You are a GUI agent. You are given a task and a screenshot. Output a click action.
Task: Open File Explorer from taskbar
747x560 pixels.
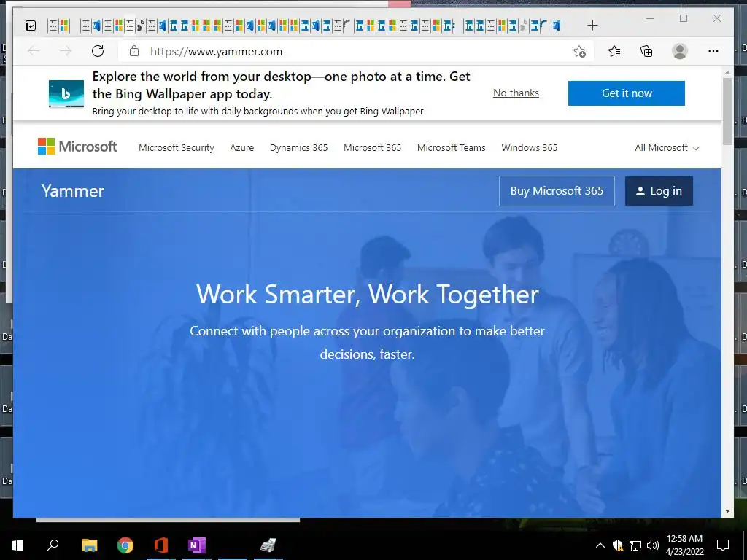point(90,545)
